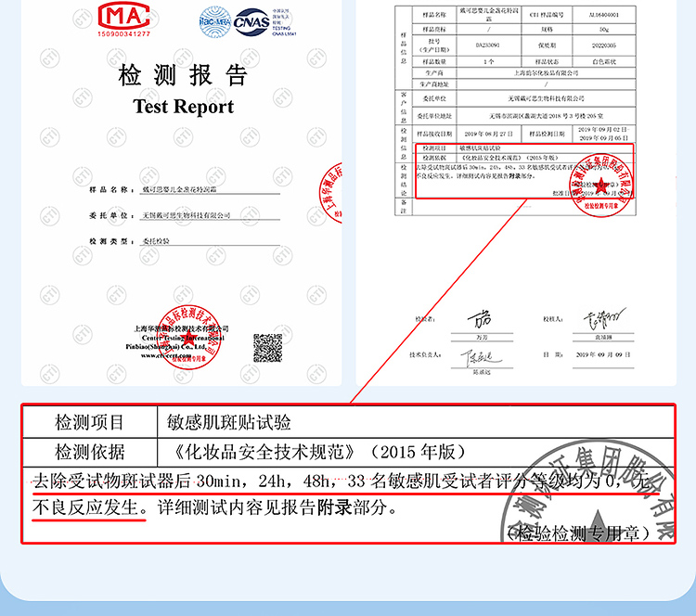Click the red CMA certification logo
Screen dimensions: 696x616
(123, 16)
